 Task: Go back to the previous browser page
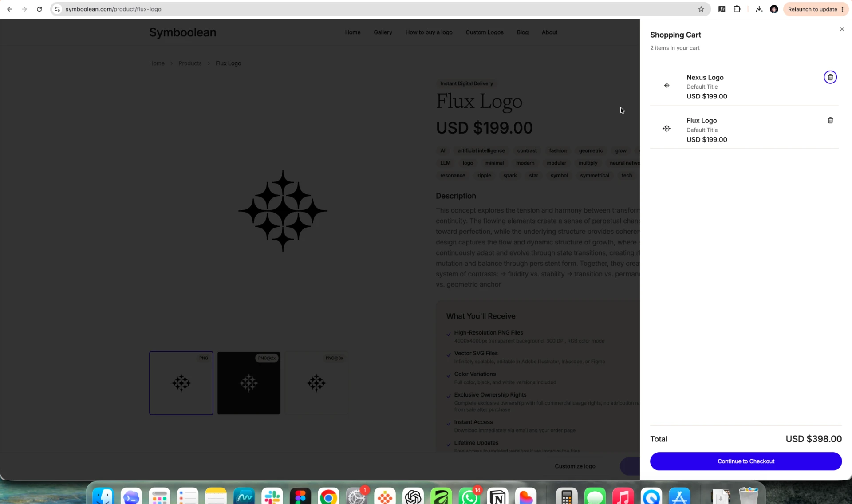[9, 9]
